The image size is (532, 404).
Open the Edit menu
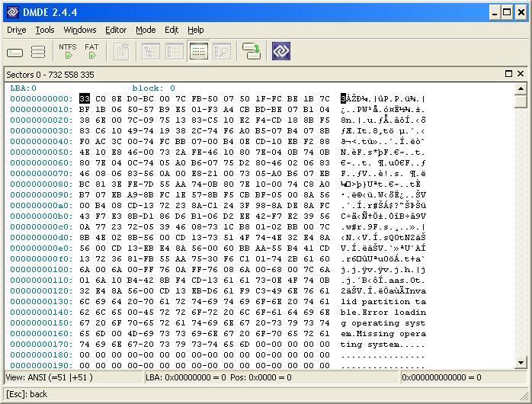tap(171, 30)
